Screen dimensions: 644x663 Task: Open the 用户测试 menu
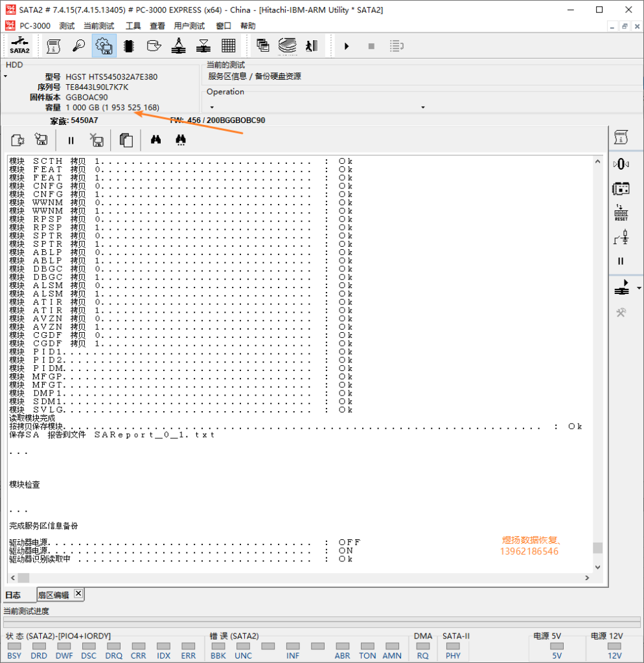[x=189, y=26]
